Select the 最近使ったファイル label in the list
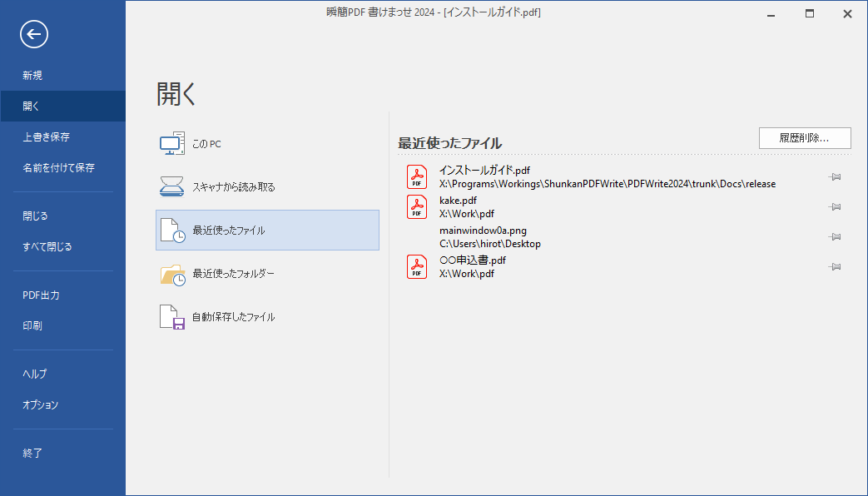Image resolution: width=868 pixels, height=496 pixels. (229, 231)
